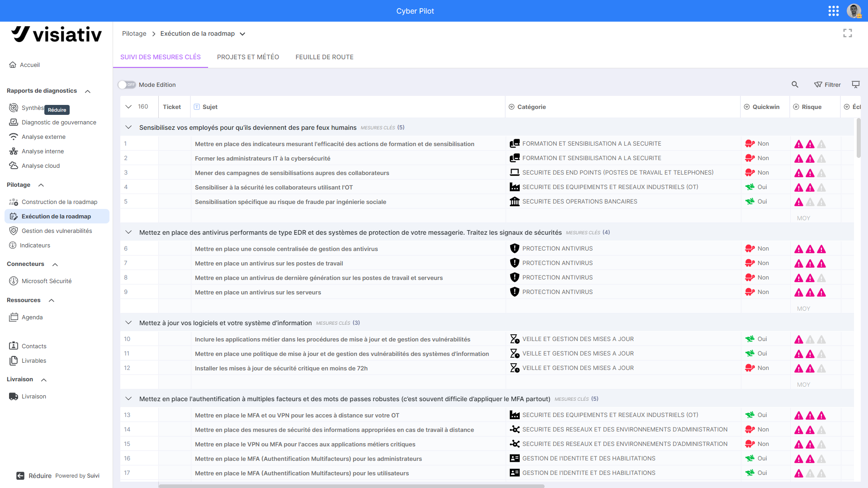
Task: Click the identity card icon in row 16
Action: click(514, 458)
